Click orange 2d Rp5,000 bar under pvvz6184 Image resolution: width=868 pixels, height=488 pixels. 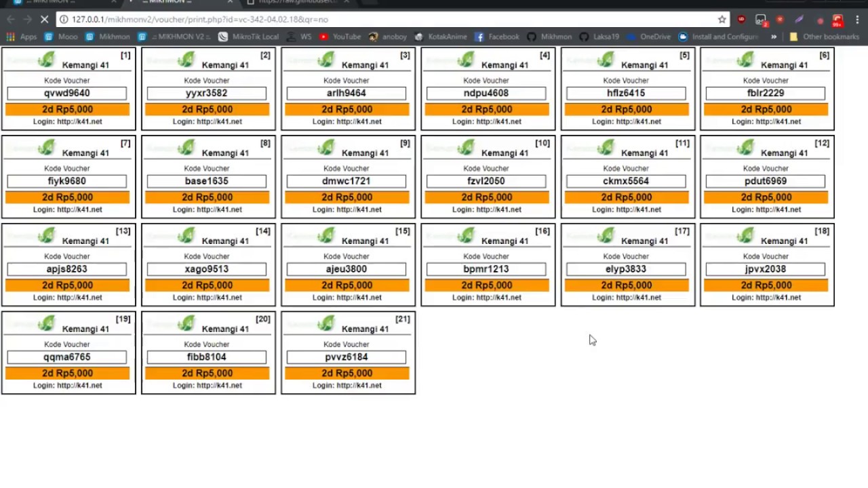(x=347, y=373)
